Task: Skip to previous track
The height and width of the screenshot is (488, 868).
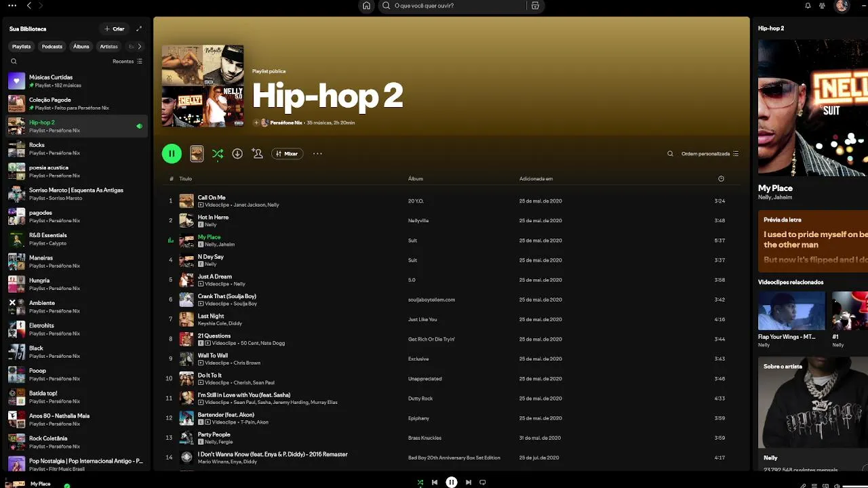Action: coord(435,483)
